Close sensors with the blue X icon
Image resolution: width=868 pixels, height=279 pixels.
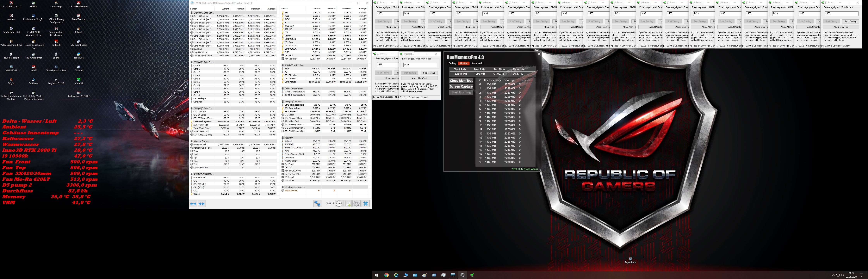(366, 203)
